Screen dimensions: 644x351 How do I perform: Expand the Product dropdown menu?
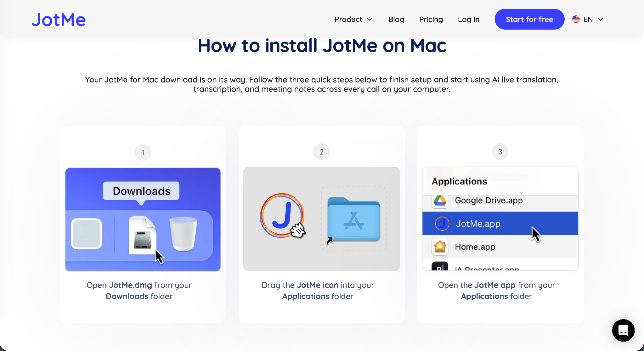pos(353,20)
